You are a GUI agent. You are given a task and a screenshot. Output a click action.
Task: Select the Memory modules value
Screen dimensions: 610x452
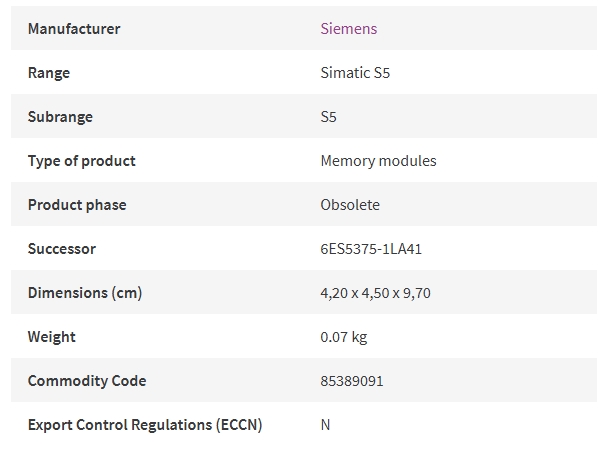pyautogui.click(x=378, y=161)
